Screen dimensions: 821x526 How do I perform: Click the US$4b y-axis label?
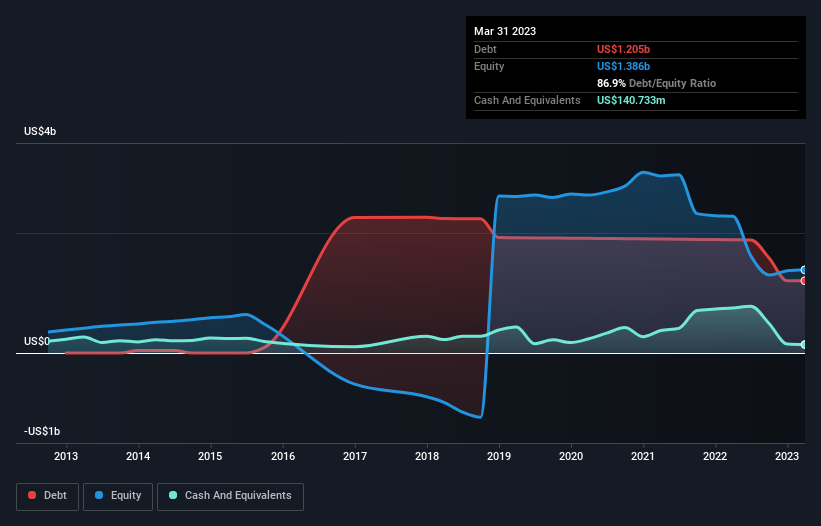coord(40,131)
